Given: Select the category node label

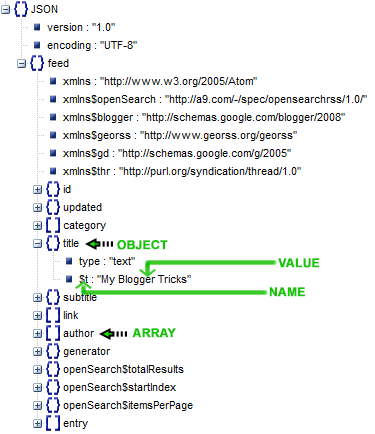Looking at the screenshot, I should tap(85, 226).
